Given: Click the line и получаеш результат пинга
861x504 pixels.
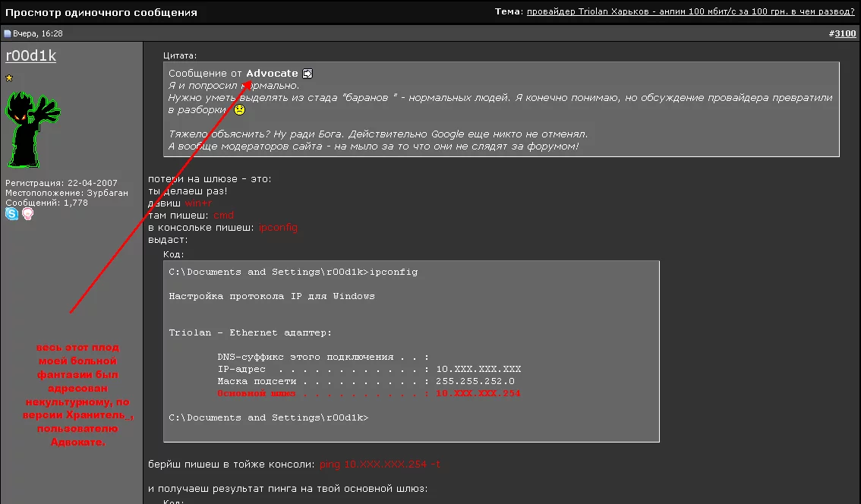Looking at the screenshot, I should (288, 489).
